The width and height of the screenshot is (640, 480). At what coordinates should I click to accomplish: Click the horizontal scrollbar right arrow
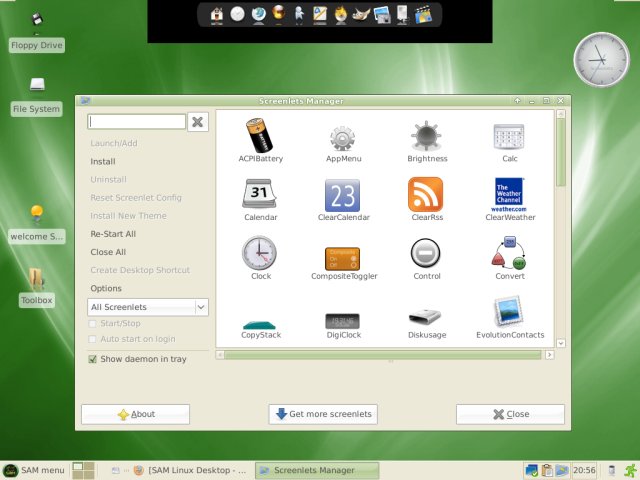(550, 355)
